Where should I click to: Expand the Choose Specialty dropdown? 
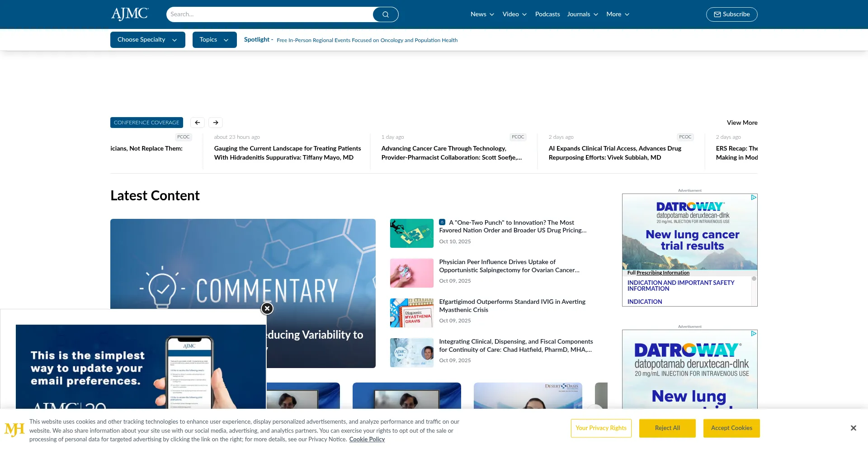click(x=147, y=40)
